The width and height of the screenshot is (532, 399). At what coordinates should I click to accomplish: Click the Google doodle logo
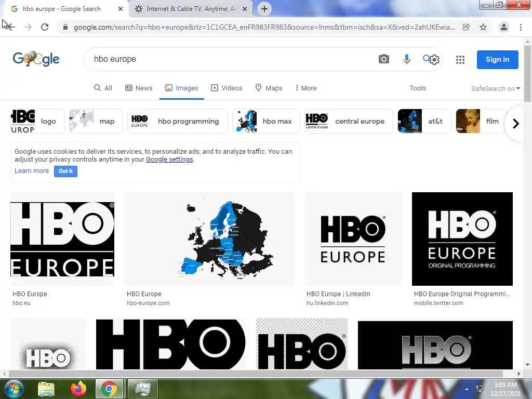click(36, 59)
